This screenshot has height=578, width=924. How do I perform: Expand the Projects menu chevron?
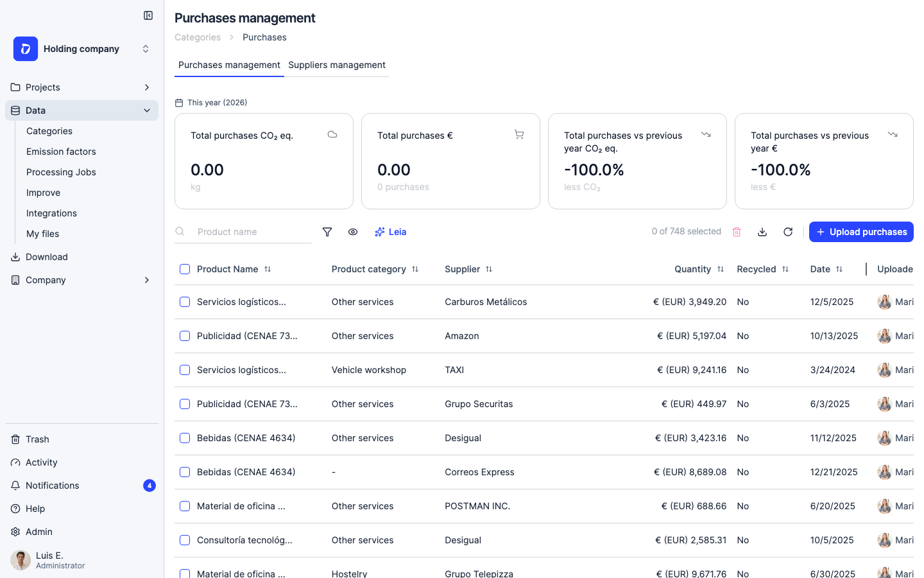coord(147,87)
